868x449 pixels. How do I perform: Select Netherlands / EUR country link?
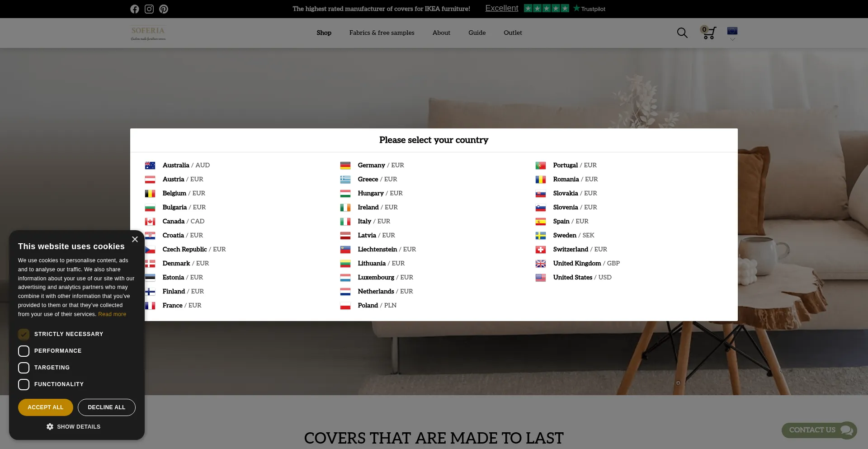[385, 292]
